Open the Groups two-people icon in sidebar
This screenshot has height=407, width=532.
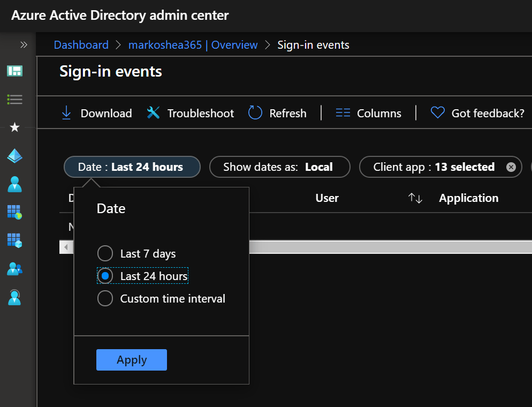(14, 268)
